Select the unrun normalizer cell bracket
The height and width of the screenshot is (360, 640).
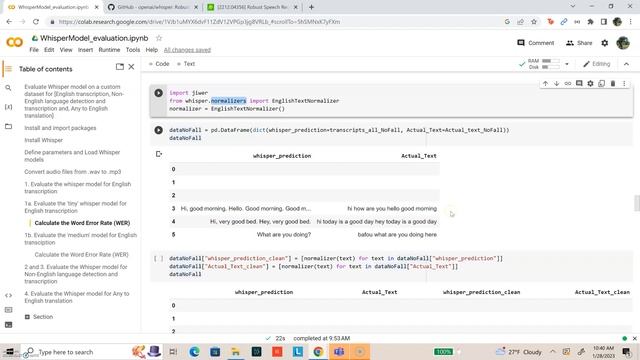point(158,258)
